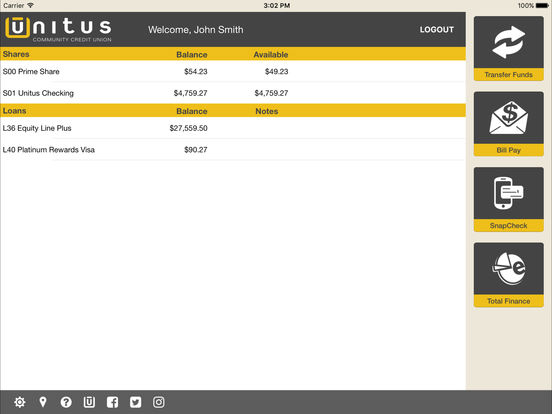
Task: Open settings gear in bottom bar
Action: coord(20,402)
